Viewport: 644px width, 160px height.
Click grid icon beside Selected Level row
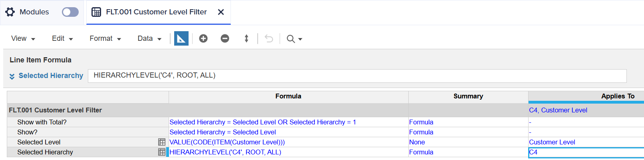point(162,142)
